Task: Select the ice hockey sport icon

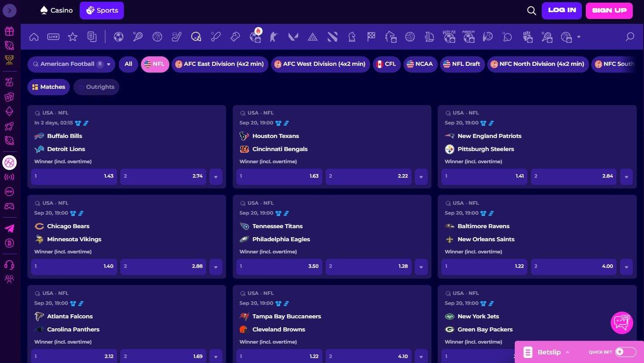Action: [x=177, y=37]
